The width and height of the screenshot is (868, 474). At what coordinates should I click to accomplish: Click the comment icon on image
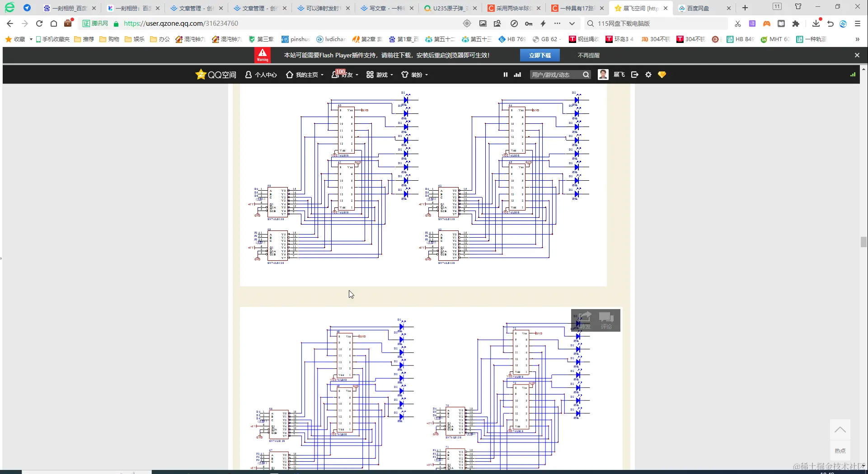606,320
